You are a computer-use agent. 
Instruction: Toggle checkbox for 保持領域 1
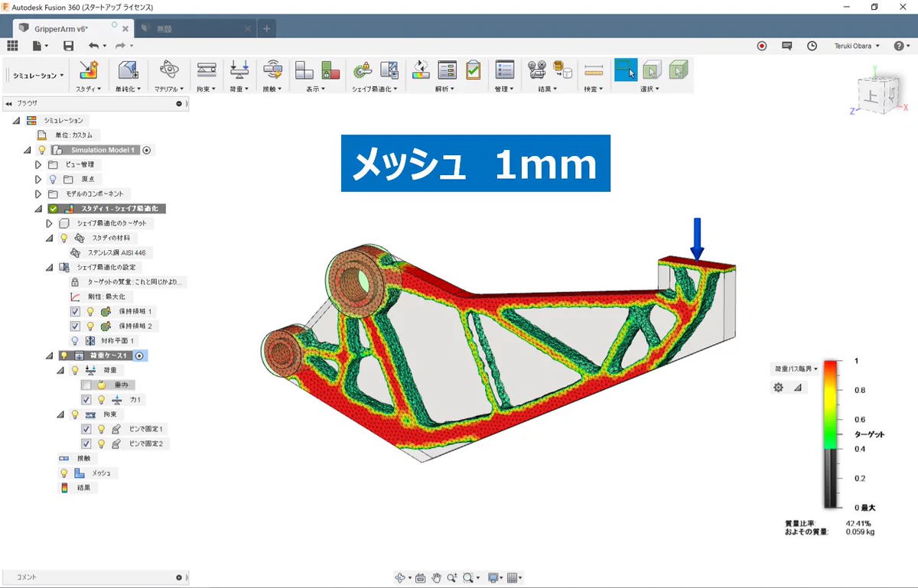75,312
